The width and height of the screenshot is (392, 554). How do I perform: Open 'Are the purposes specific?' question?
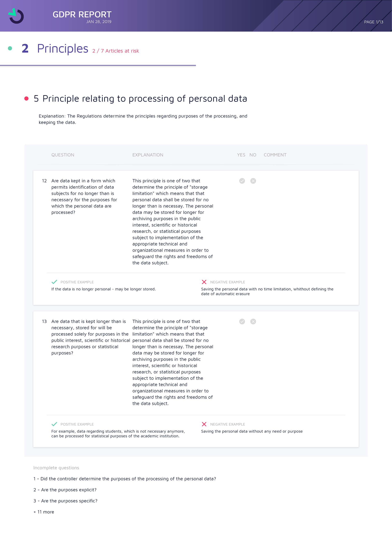point(65,501)
